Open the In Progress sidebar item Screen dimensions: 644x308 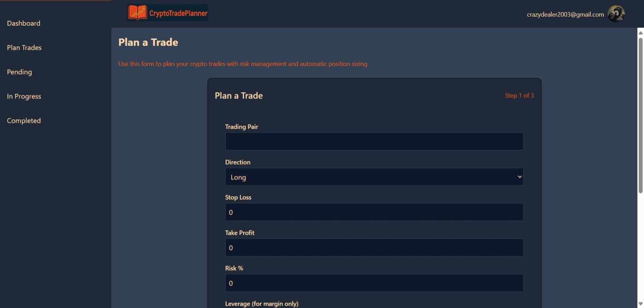coord(24,96)
